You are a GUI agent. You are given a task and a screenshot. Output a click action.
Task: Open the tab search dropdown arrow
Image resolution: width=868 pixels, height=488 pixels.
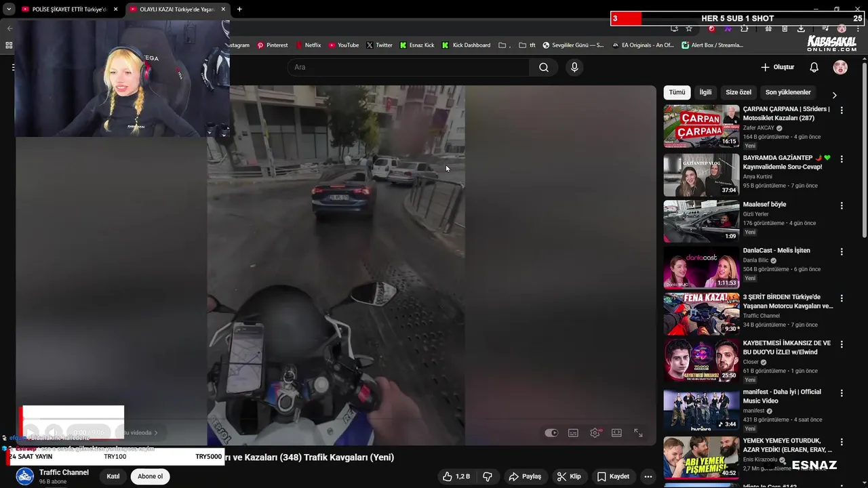coord(8,9)
